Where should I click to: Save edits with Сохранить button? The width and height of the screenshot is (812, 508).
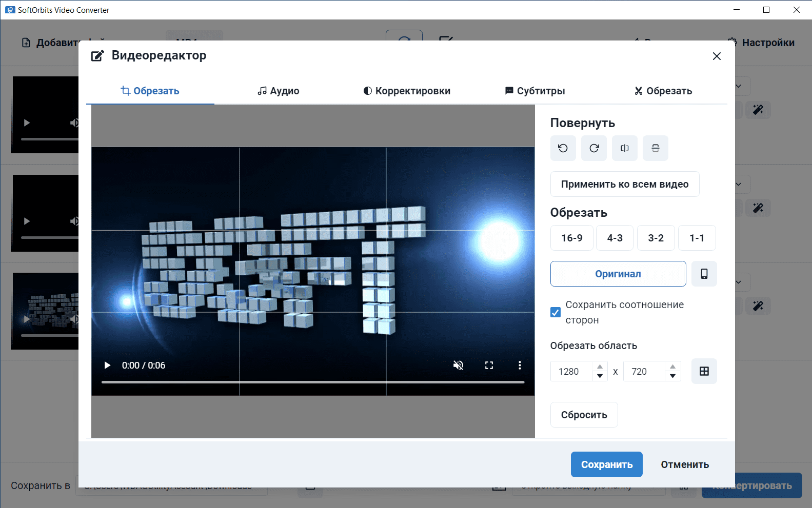[607, 464]
